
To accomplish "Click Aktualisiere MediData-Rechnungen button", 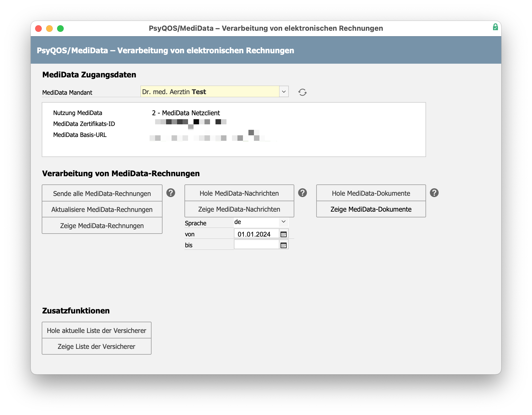I will click(102, 209).
